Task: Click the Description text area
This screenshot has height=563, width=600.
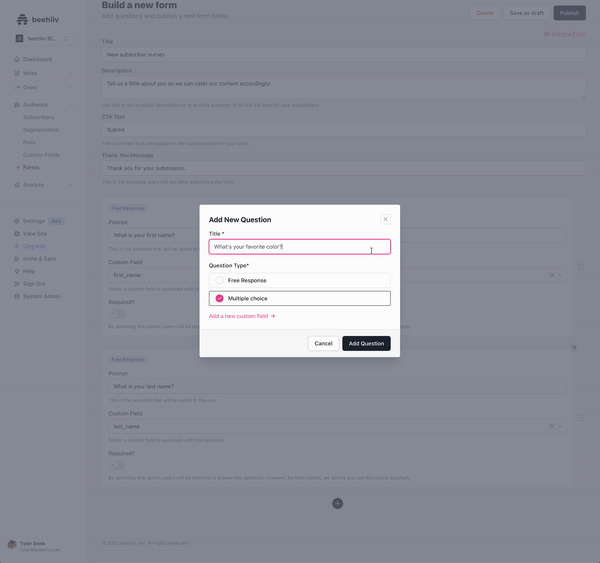Action: coord(344,87)
